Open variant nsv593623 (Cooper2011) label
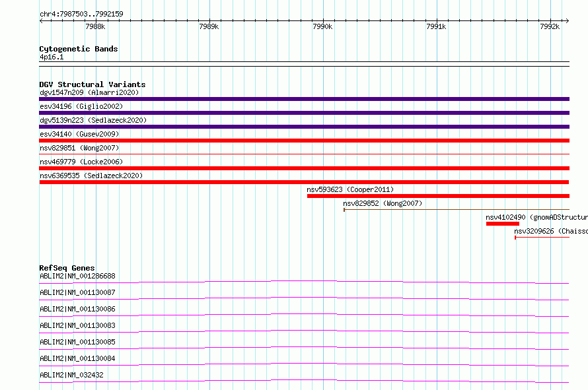The width and height of the screenshot is (588, 390). pos(350,189)
